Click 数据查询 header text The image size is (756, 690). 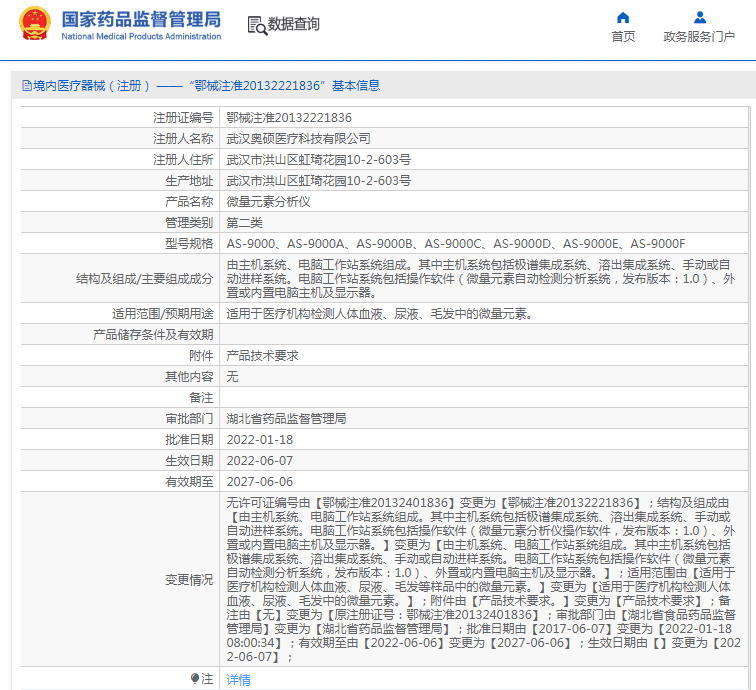(x=294, y=24)
